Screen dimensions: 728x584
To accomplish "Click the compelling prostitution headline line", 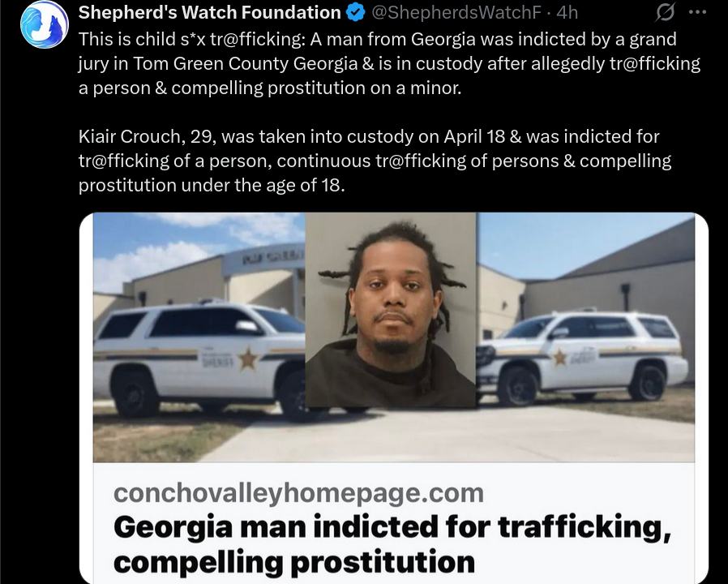I will point(294,562).
